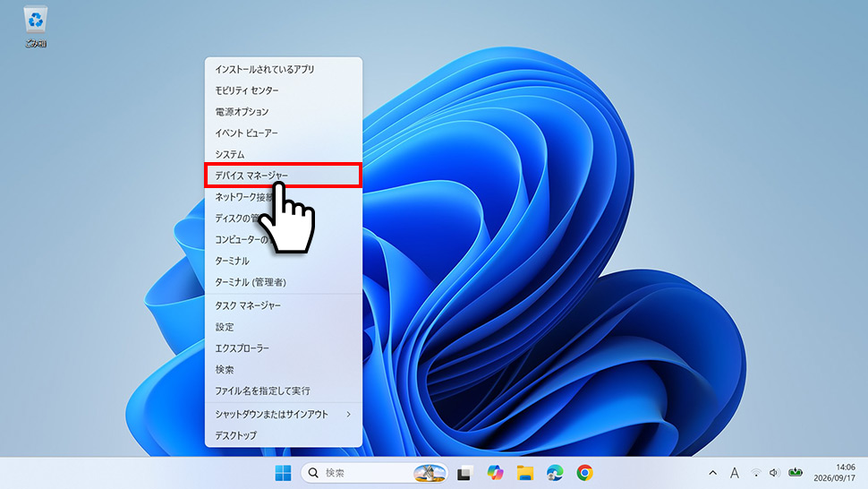Launch Copilot from the taskbar
Viewport: 868px width, 489px height.
(x=495, y=473)
